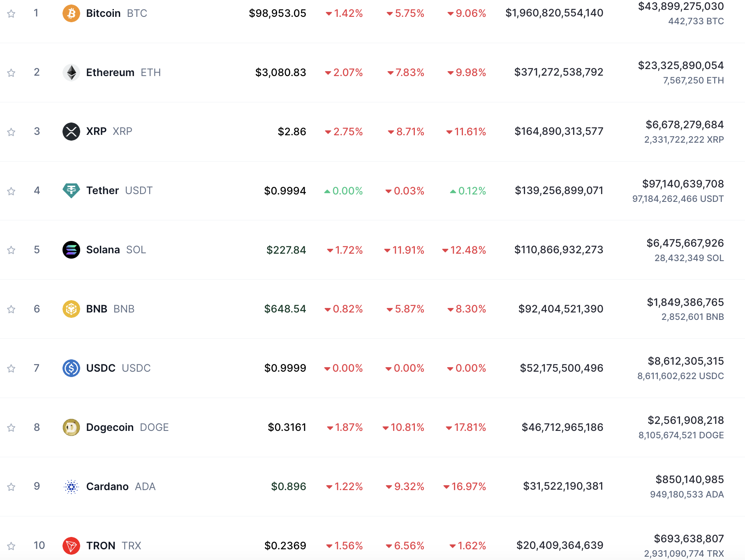Click the Dogecoin name link
The width and height of the screenshot is (745, 560).
pos(110,428)
